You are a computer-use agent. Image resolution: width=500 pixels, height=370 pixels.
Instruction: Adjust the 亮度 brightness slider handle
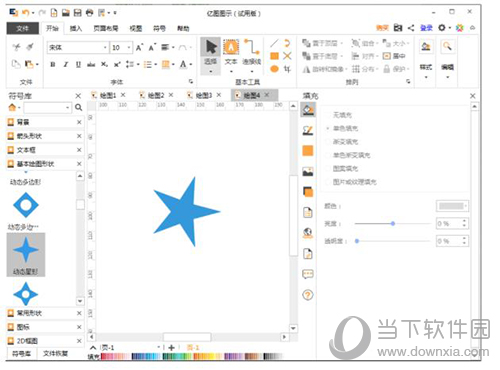393,223
